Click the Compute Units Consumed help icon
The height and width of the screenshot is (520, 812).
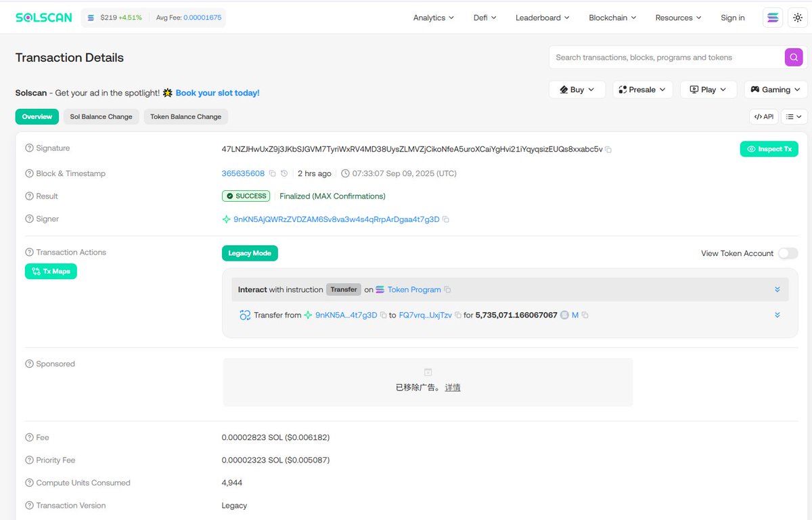click(x=29, y=483)
